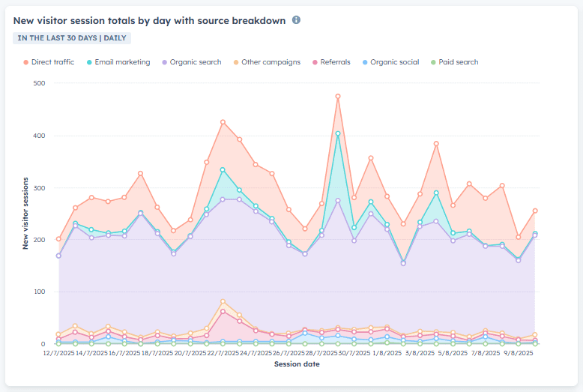Toggle the Organic social legend label

click(x=394, y=62)
